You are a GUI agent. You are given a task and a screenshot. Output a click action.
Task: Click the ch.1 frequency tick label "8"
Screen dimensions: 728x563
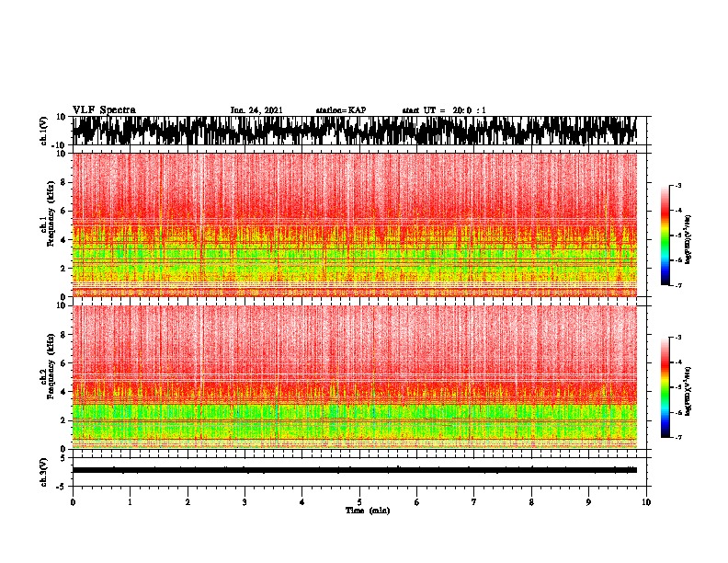click(63, 182)
